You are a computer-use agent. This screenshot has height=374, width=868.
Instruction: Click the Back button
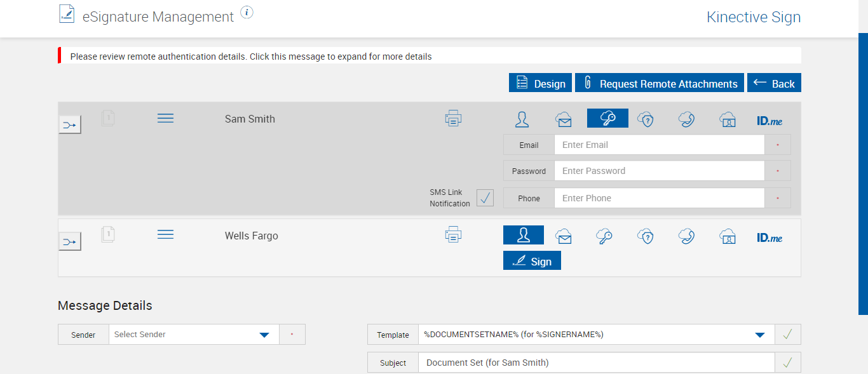click(x=774, y=83)
